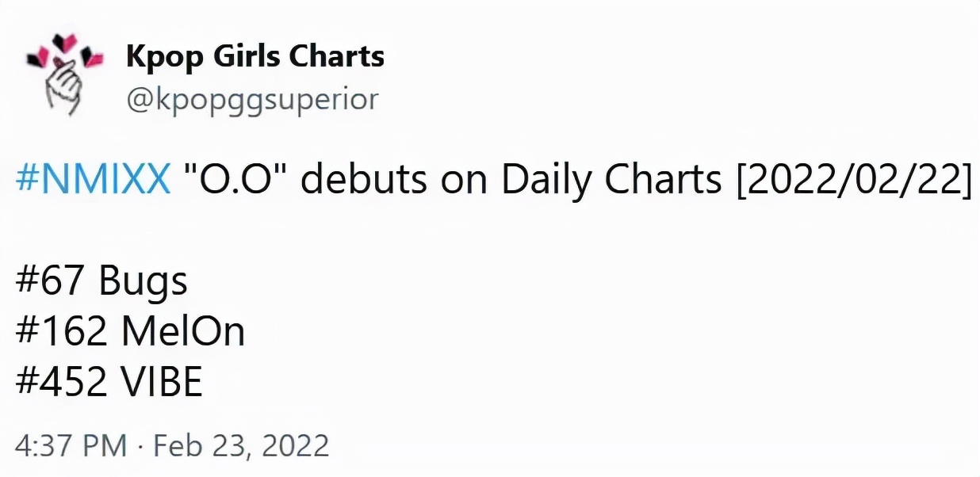Click the #452 ranking number
The height and width of the screenshot is (477, 980).
coord(61,383)
